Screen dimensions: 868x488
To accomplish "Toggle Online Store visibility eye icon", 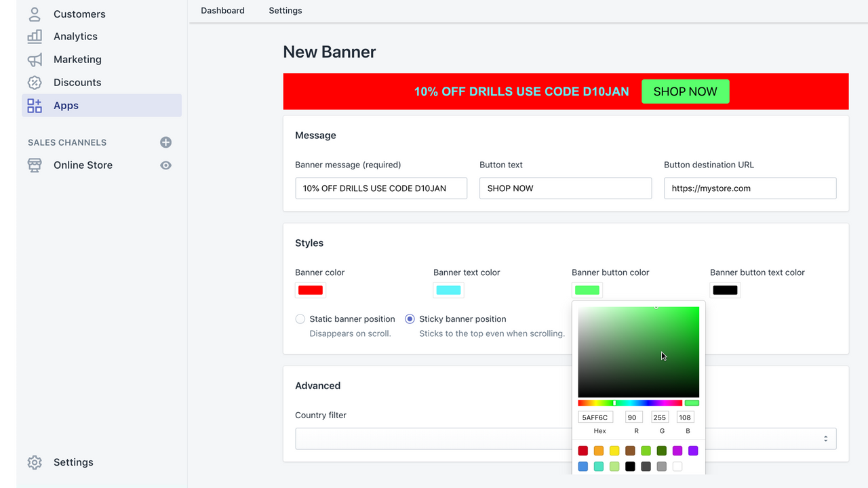I will click(x=165, y=165).
